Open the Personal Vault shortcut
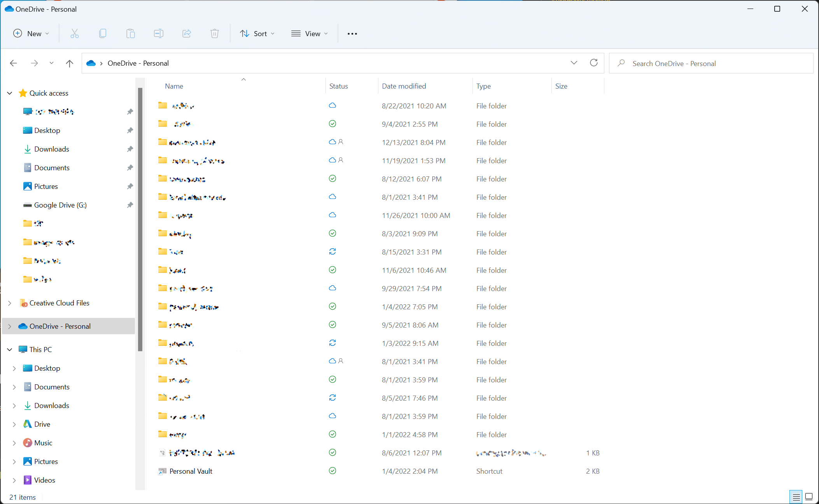Viewport: 819px width, 504px height. point(191,471)
